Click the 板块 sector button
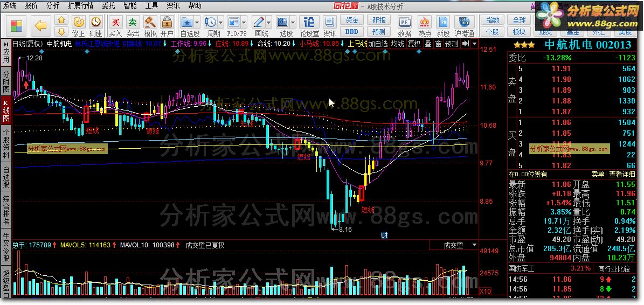644x305 pixels. coord(519,32)
